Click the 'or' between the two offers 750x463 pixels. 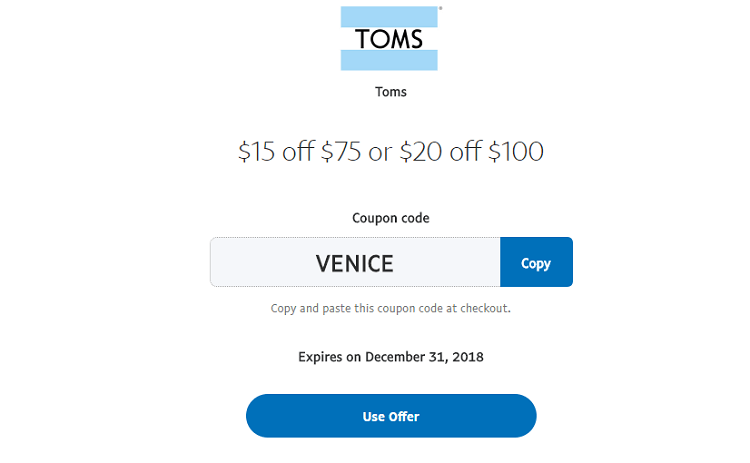380,153
